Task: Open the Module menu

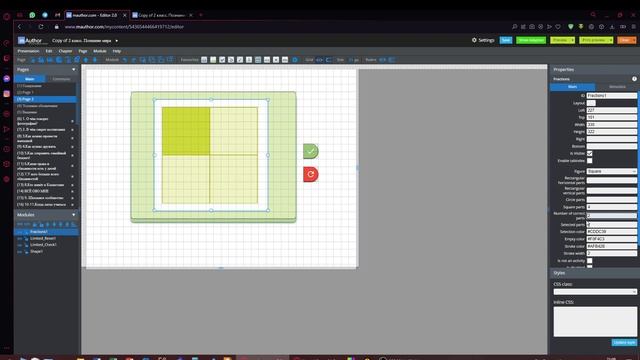Action: [x=100, y=51]
